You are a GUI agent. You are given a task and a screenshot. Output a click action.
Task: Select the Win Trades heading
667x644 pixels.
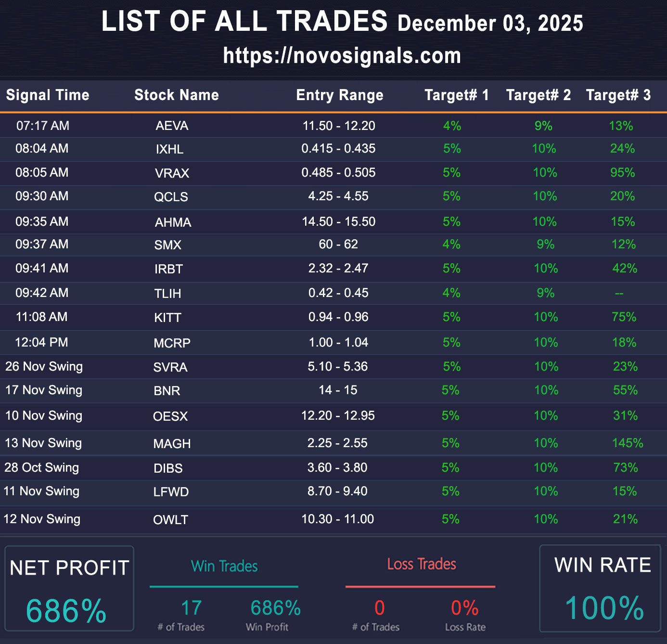click(x=224, y=566)
